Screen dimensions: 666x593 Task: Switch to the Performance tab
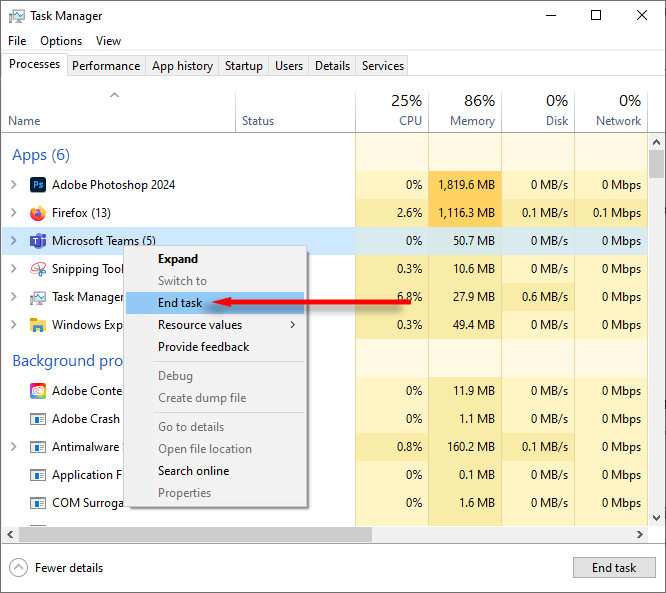point(106,66)
